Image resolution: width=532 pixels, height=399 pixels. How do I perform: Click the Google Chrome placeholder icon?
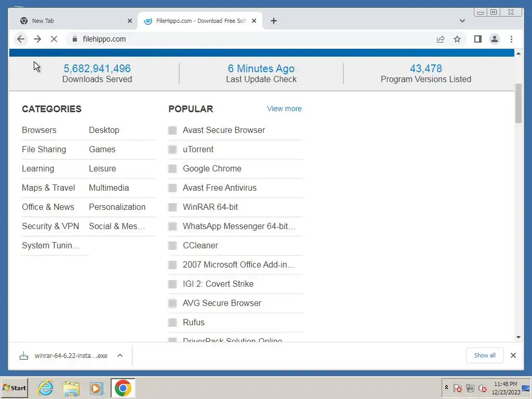point(172,169)
